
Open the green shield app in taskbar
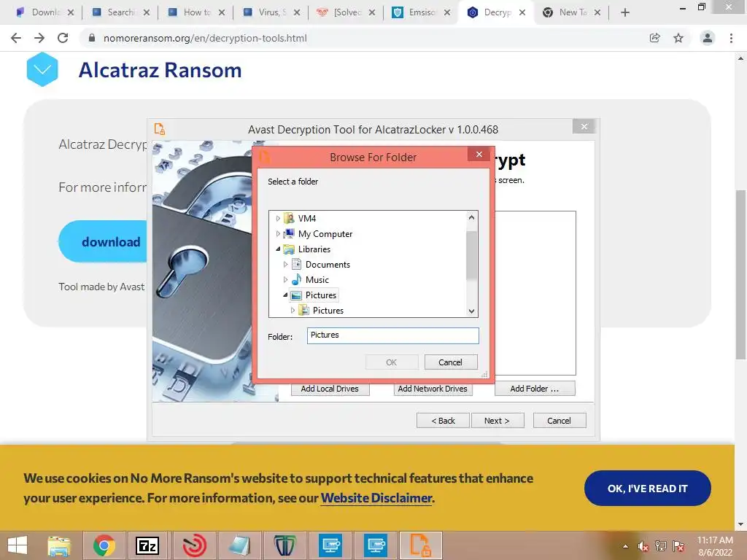click(x=285, y=545)
